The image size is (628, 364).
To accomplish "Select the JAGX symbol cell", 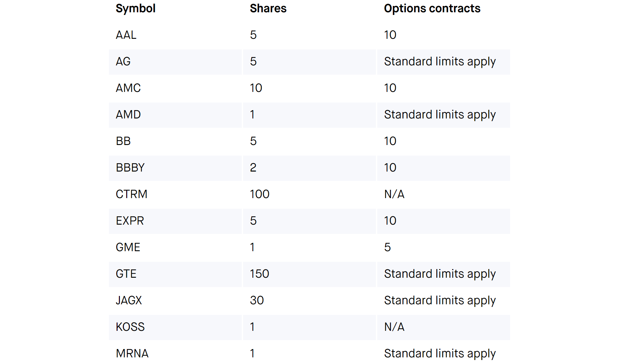I will coord(129,301).
